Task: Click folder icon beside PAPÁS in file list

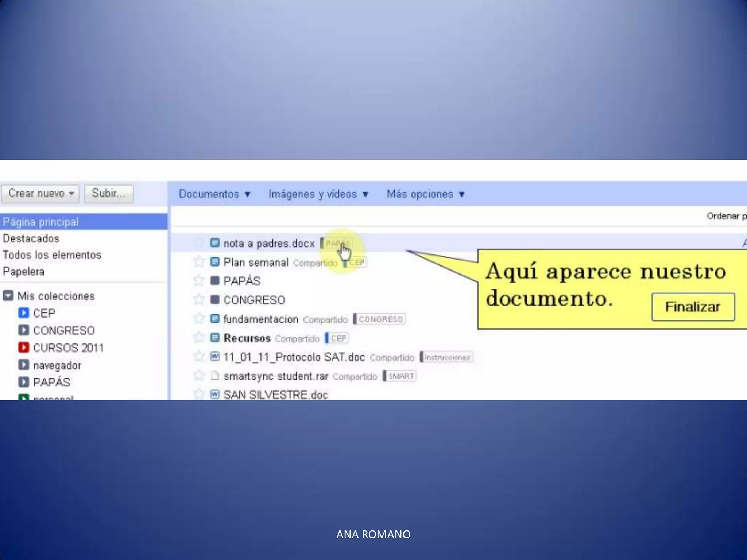Action: pos(215,281)
